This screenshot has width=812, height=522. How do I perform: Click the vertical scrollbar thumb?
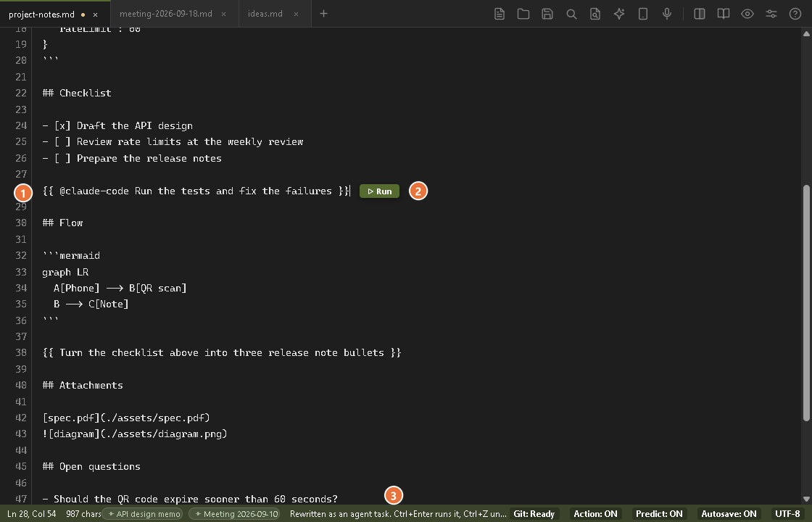806,303
